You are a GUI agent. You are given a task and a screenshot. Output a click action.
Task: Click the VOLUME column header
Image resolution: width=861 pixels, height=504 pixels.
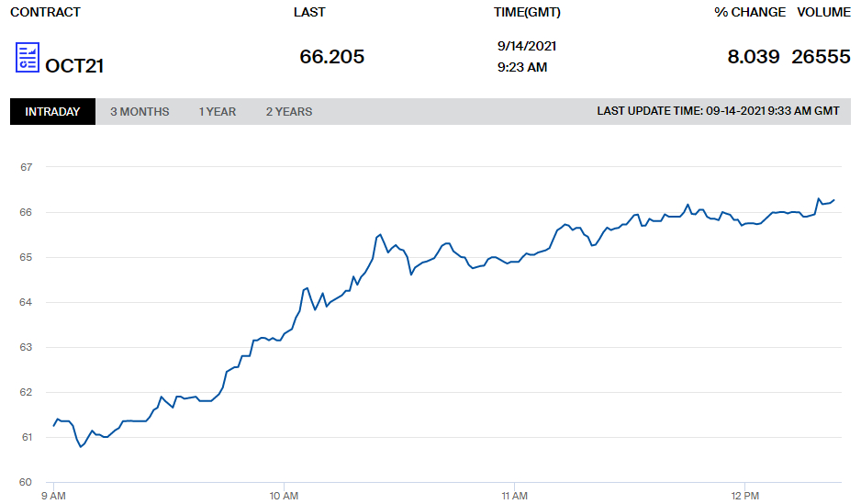[x=823, y=12]
